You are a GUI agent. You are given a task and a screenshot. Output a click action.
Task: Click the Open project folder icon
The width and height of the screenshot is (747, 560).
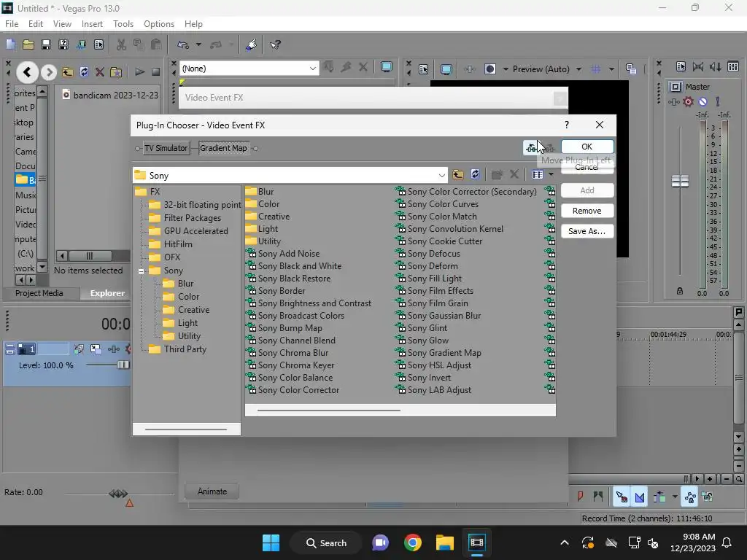click(x=28, y=44)
